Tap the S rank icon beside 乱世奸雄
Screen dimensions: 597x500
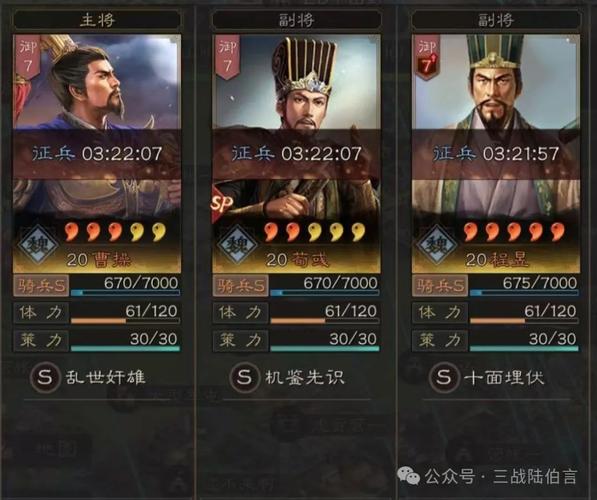tap(45, 377)
